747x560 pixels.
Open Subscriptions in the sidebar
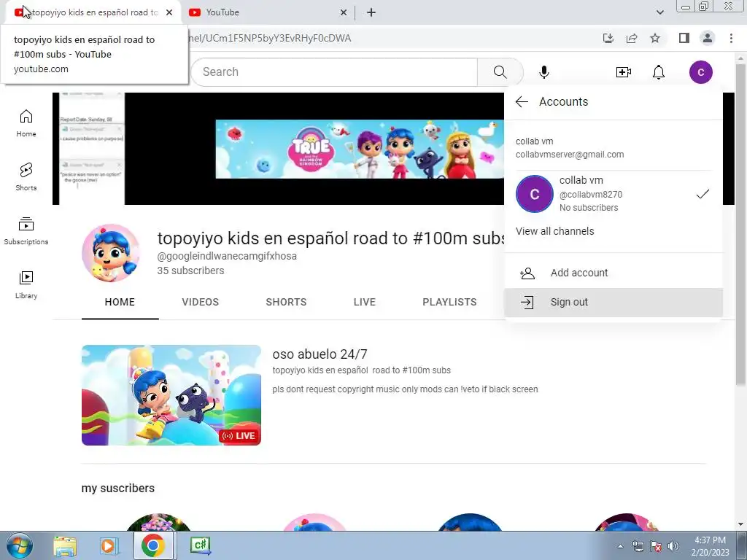click(x=26, y=231)
